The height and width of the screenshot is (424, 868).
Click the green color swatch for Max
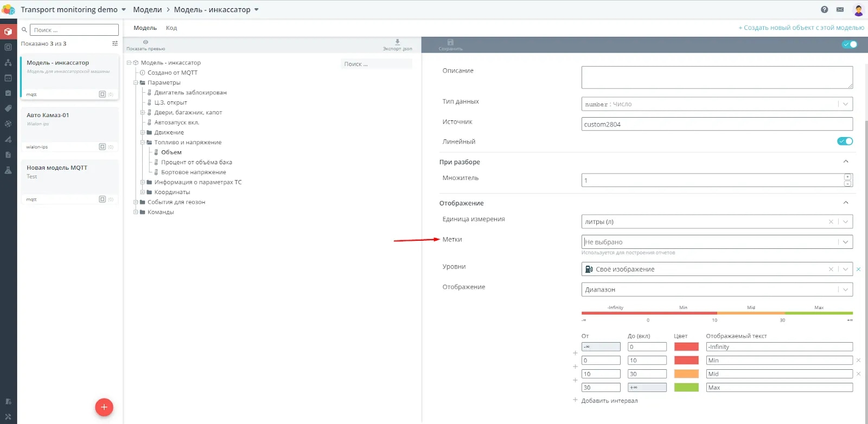[x=686, y=387]
